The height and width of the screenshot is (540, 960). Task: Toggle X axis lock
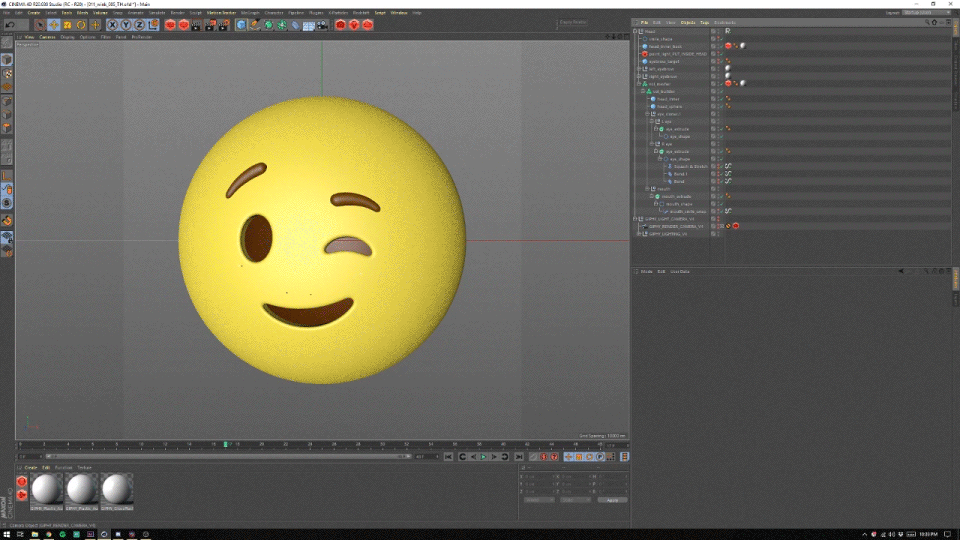112,25
